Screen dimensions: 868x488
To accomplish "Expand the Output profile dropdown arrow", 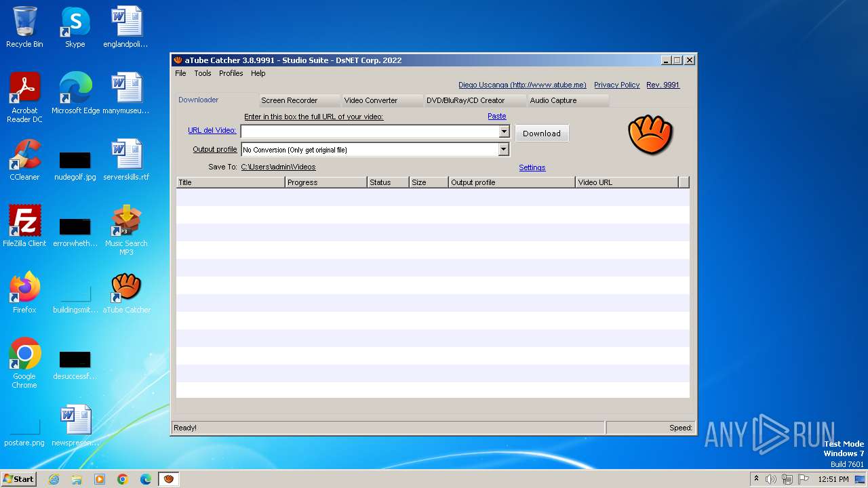I will coord(504,150).
